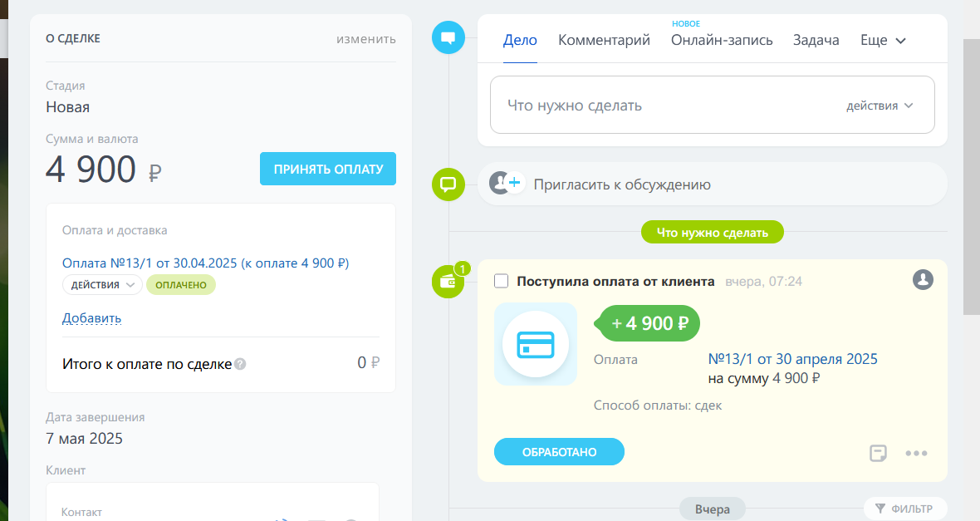Click the 7 мая 2025 completion date
The width and height of the screenshot is (980, 521).
(85, 439)
